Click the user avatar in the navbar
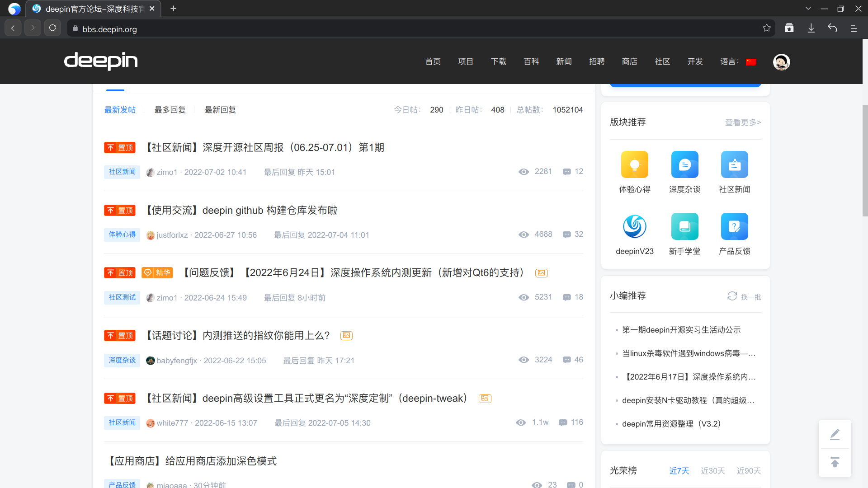Screen dimensions: 868x488 (782, 62)
